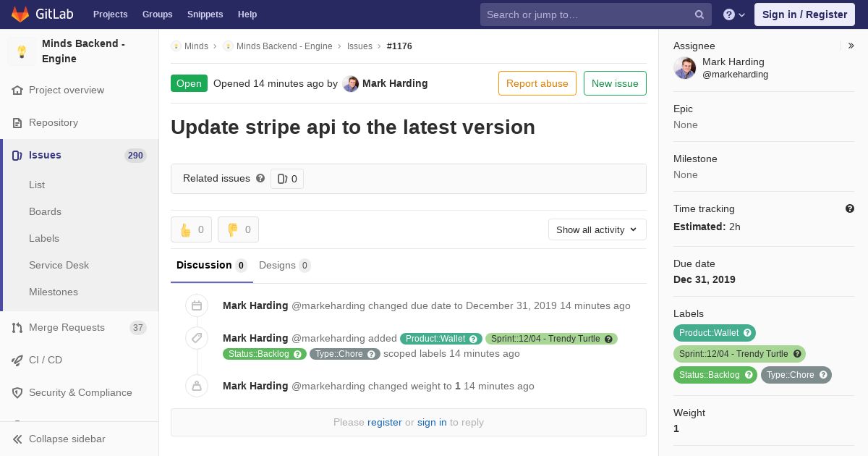Switch to the Designs tab
Viewport: 868px width, 456px height.
(x=284, y=265)
